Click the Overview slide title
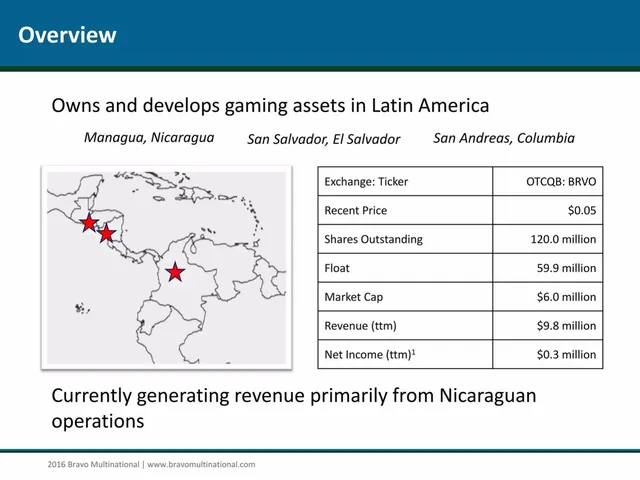The width and height of the screenshot is (640, 480). coord(67,35)
